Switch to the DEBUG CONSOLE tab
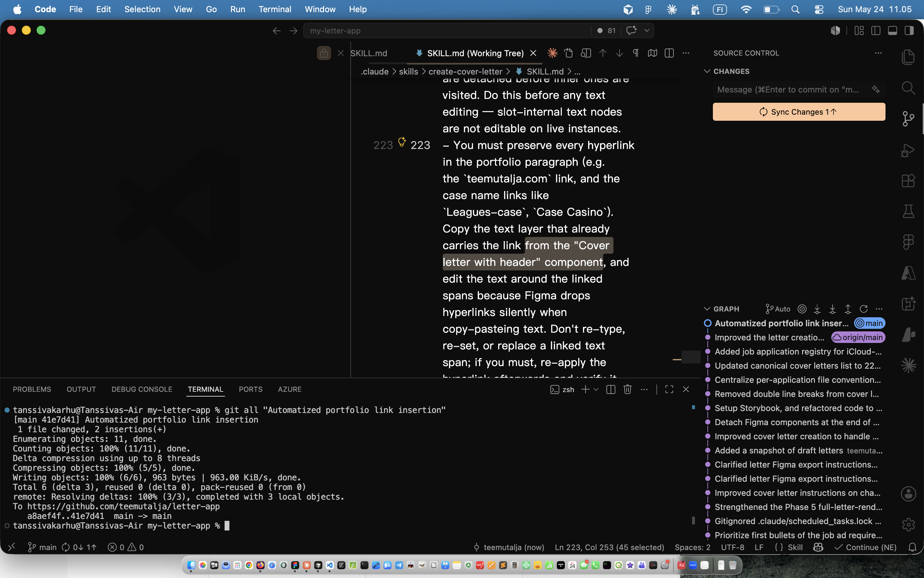 point(142,389)
